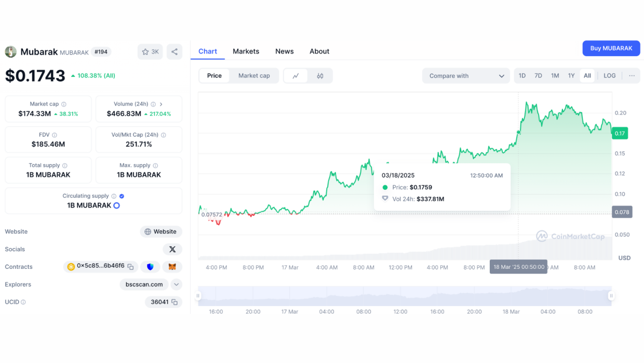Click the $466.83M volume value
The image size is (644, 363).
point(124,113)
